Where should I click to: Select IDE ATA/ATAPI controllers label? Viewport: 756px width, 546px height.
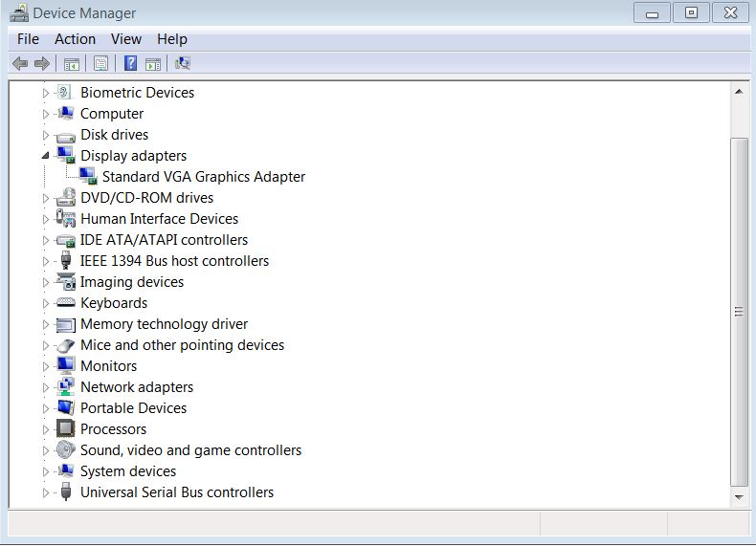coord(164,239)
